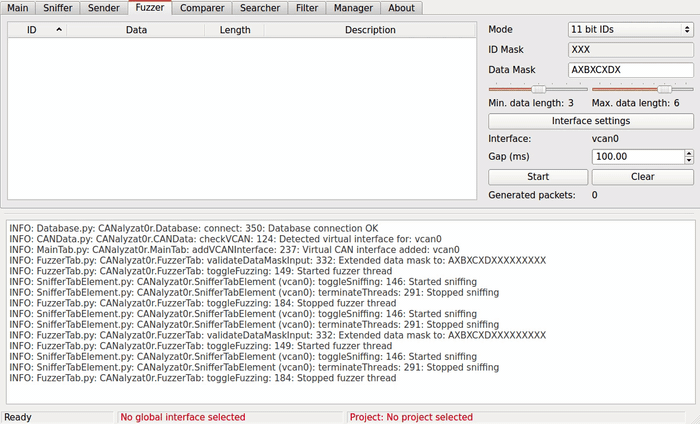Click the Min. data length slider handle
This screenshot has height=424, width=700.
(539, 89)
